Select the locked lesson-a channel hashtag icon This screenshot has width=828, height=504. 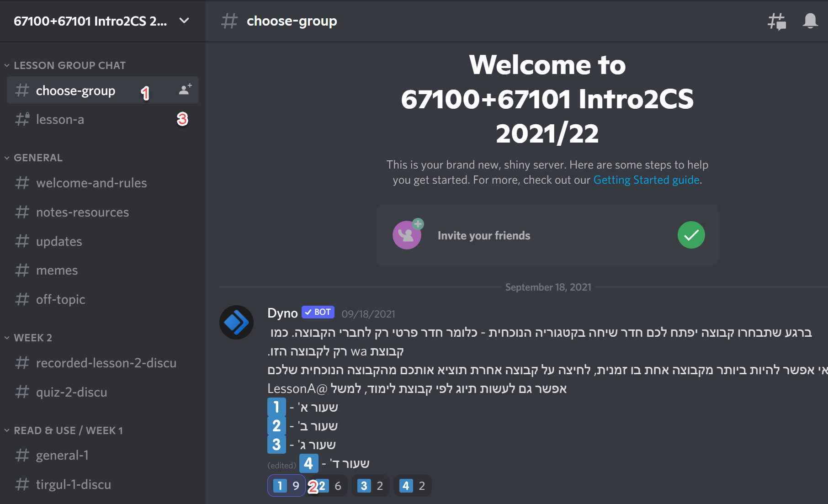click(21, 119)
